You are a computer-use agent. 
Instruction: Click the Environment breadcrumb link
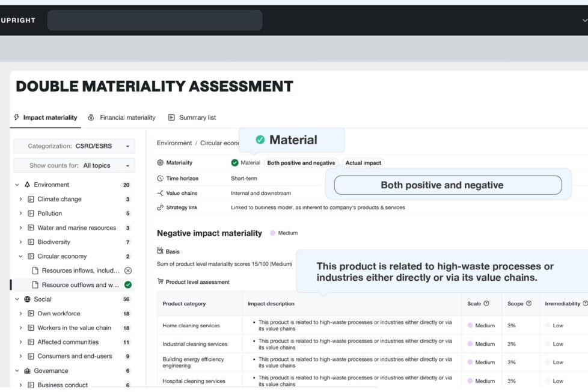174,143
